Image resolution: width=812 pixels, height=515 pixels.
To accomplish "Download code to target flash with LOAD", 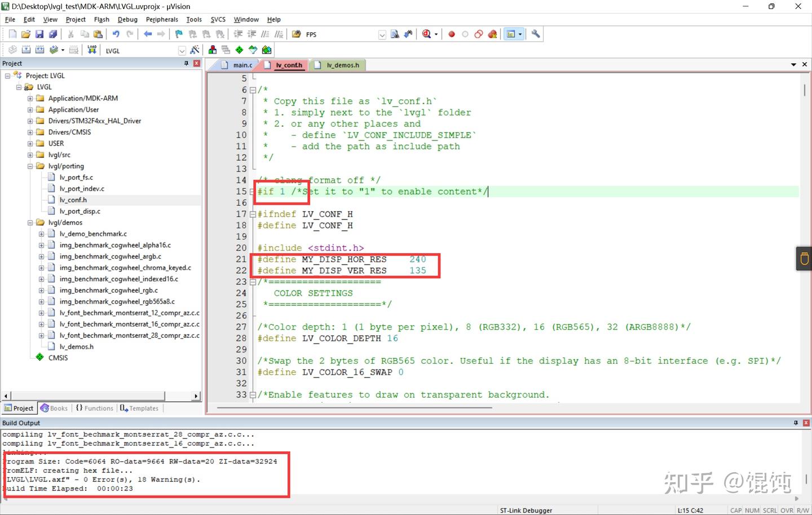I will tap(92, 50).
